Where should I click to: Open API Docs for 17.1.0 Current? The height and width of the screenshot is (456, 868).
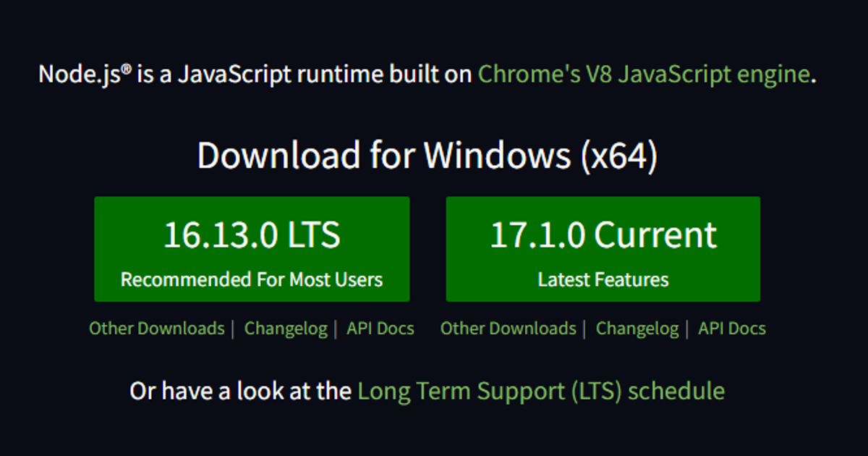point(732,329)
